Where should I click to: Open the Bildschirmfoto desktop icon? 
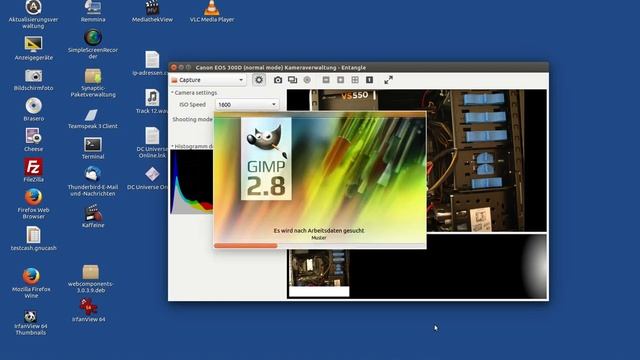(33, 80)
